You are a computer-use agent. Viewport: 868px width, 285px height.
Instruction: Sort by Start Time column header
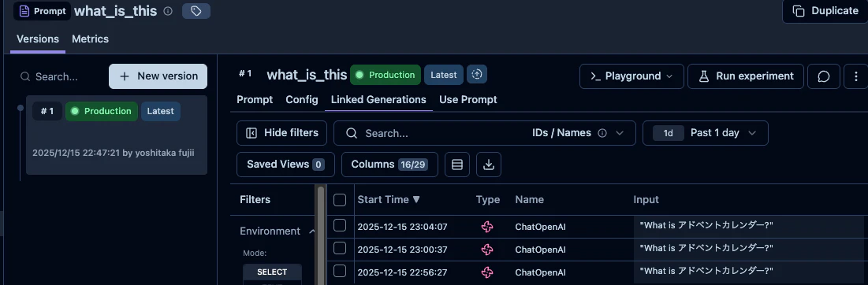(389, 199)
